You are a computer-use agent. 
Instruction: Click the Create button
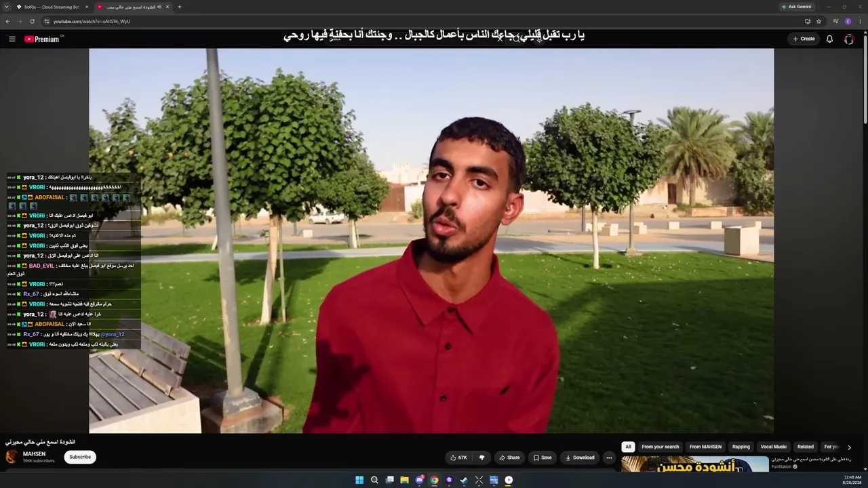point(804,39)
